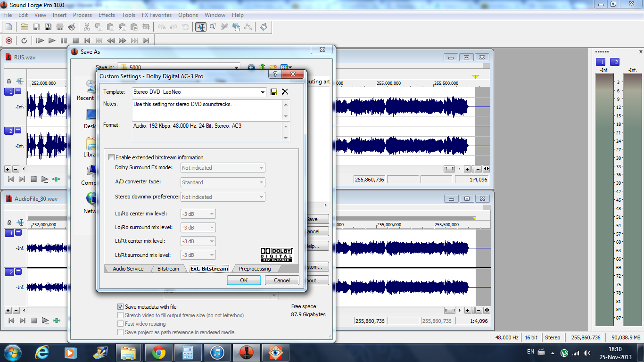Click Stop in main transport bar
The image size is (644, 362).
(x=75, y=41)
